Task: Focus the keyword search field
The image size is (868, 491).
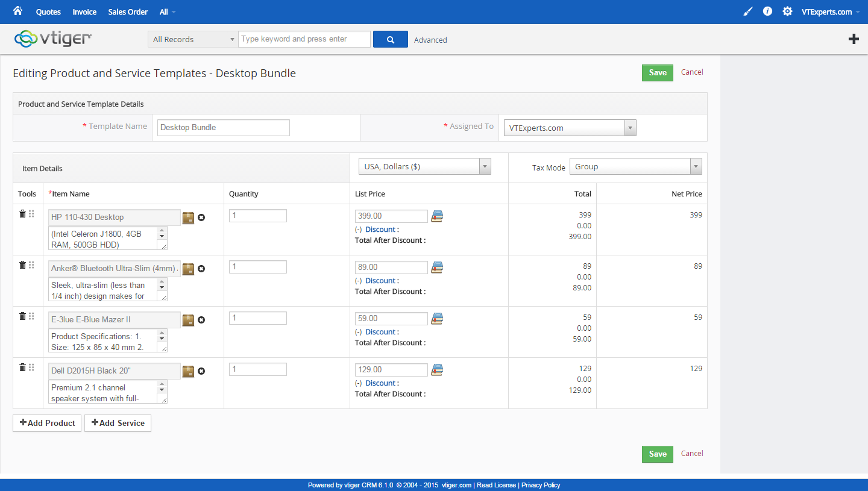Action: [x=304, y=39]
